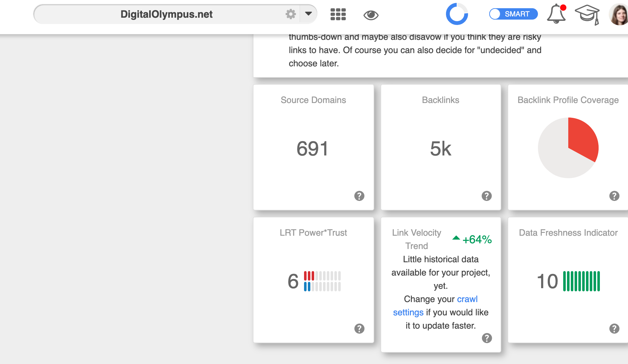Click the green Data Freshness bars

pos(581,281)
